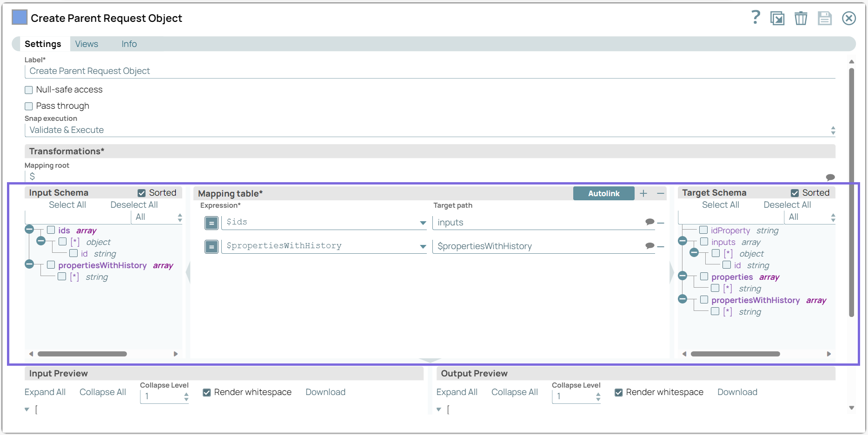
Task: Enable Null-safe access checkbox
Action: point(29,90)
